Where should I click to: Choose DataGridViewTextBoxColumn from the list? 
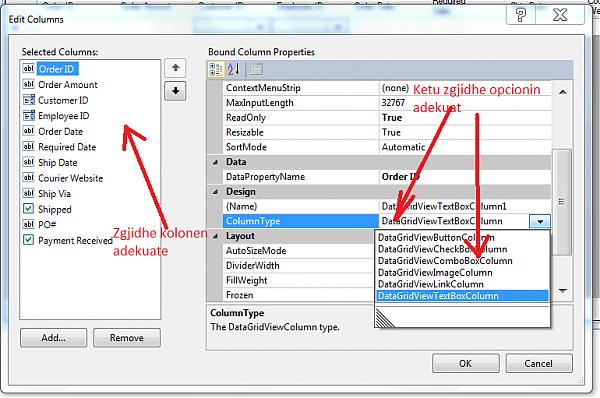coord(462,296)
